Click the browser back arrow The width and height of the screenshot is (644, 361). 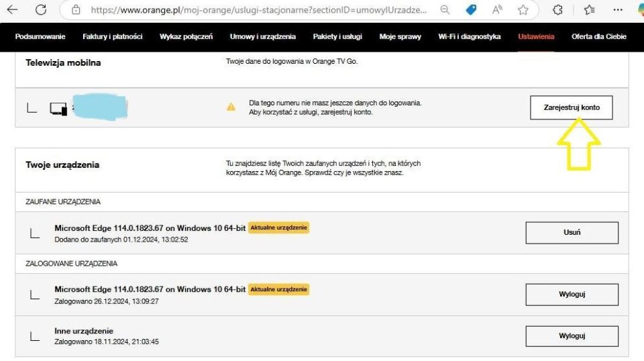click(x=12, y=9)
